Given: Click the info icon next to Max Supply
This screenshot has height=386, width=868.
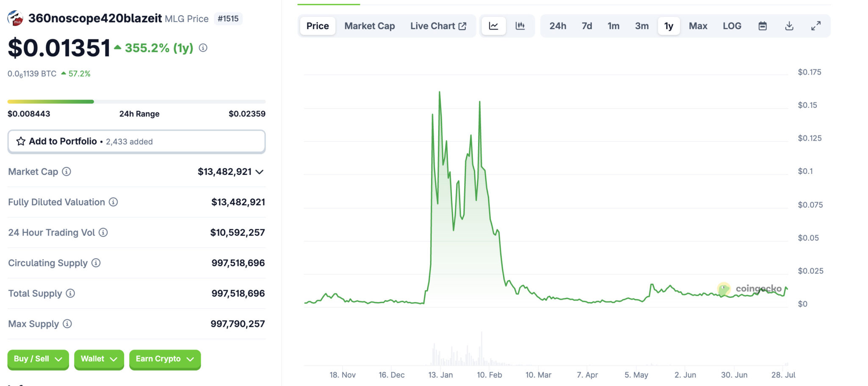Looking at the screenshot, I should [67, 324].
